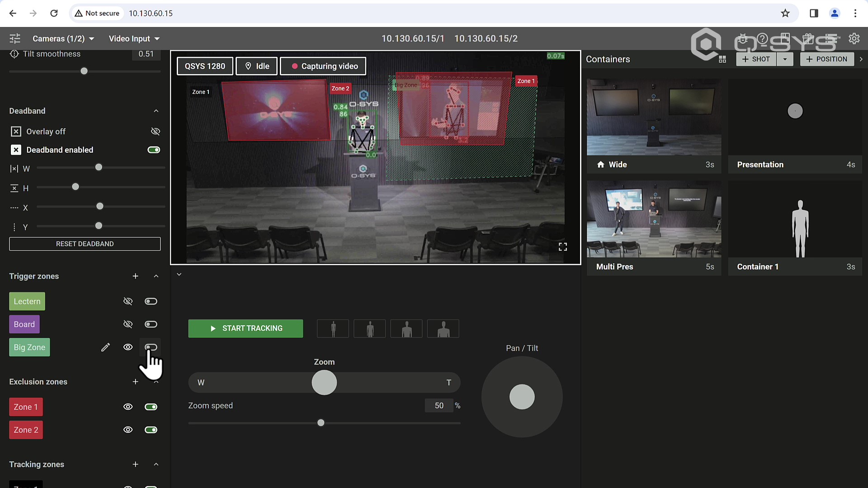Disable exclusion Zone 1 switch

click(x=151, y=407)
